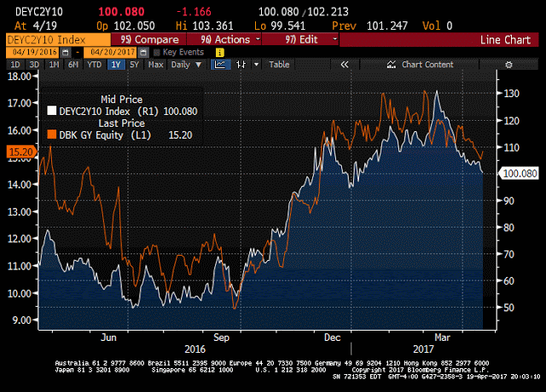Select the YTD range tab
546x392 pixels.
(95, 65)
